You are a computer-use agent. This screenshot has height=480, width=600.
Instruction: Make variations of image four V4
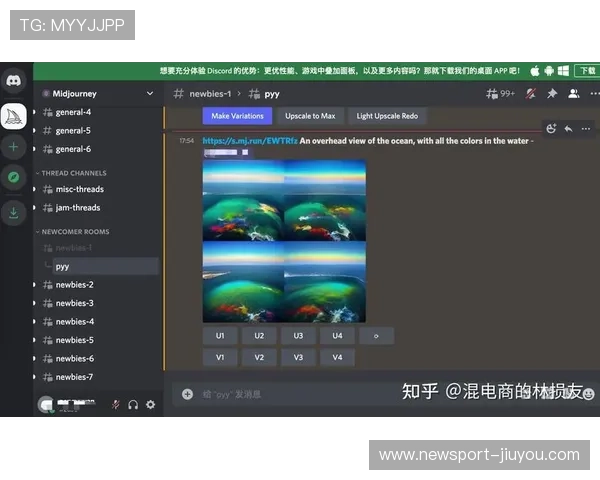click(337, 357)
